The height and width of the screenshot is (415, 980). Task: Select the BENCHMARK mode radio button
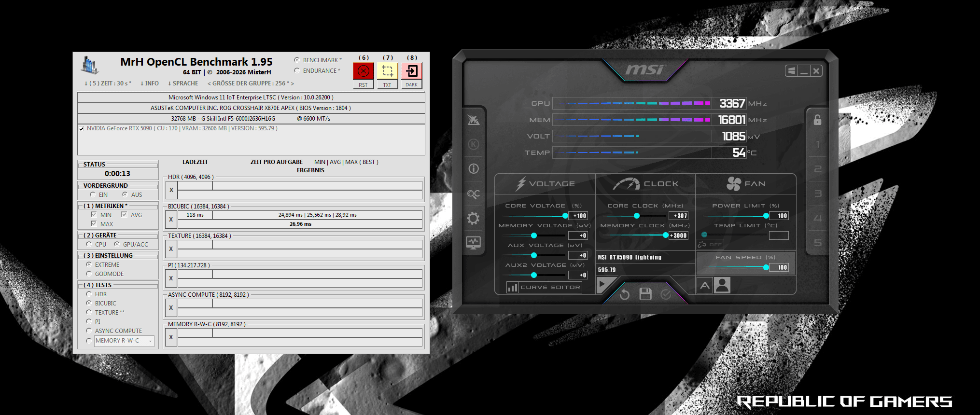click(296, 60)
